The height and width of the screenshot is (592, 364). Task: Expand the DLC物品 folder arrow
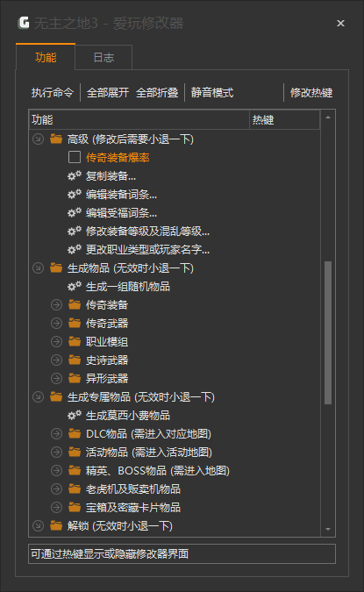pos(57,434)
